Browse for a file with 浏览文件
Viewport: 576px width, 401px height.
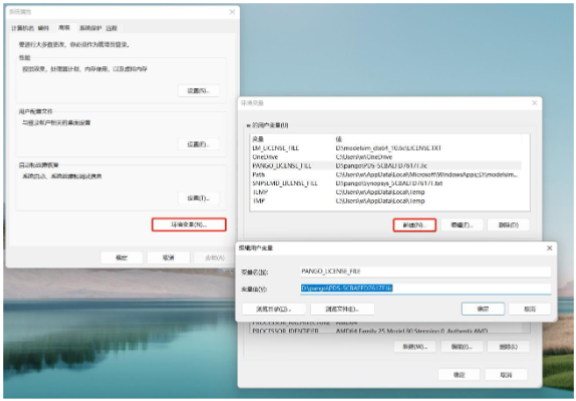(x=342, y=309)
